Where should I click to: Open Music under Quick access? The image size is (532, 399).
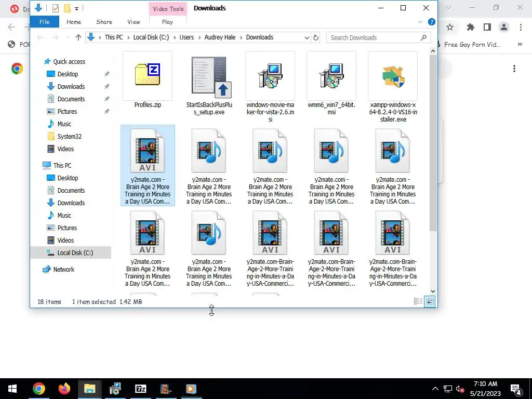click(64, 124)
